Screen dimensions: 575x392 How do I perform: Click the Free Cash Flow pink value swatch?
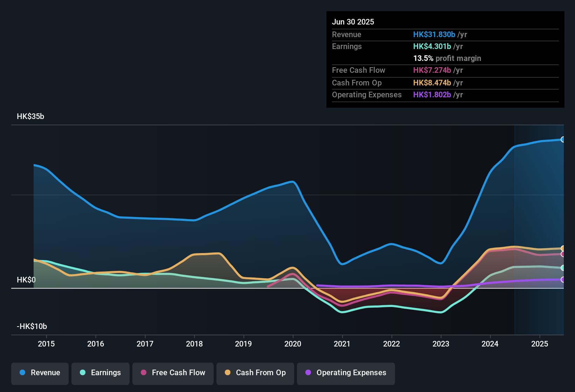(x=432, y=70)
